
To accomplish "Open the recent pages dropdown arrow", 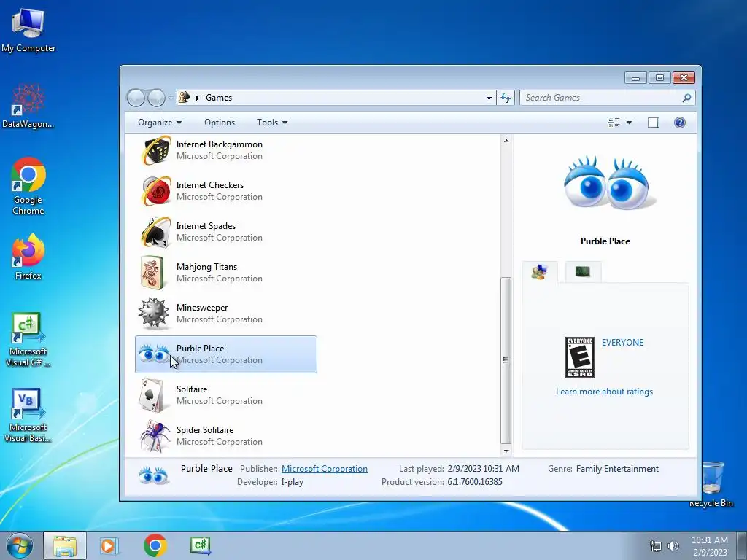I will (171, 98).
